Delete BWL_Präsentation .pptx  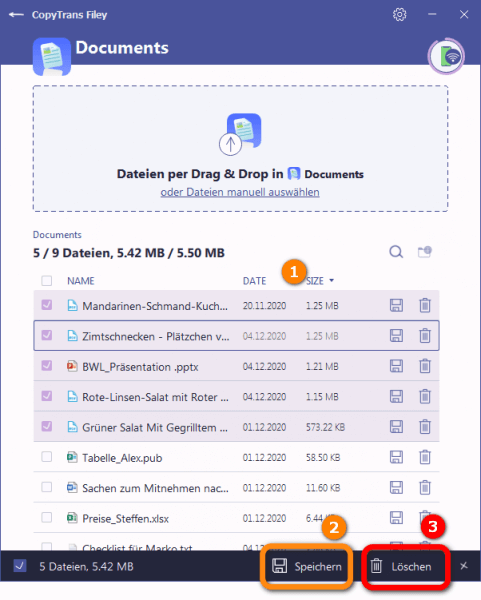point(425,366)
